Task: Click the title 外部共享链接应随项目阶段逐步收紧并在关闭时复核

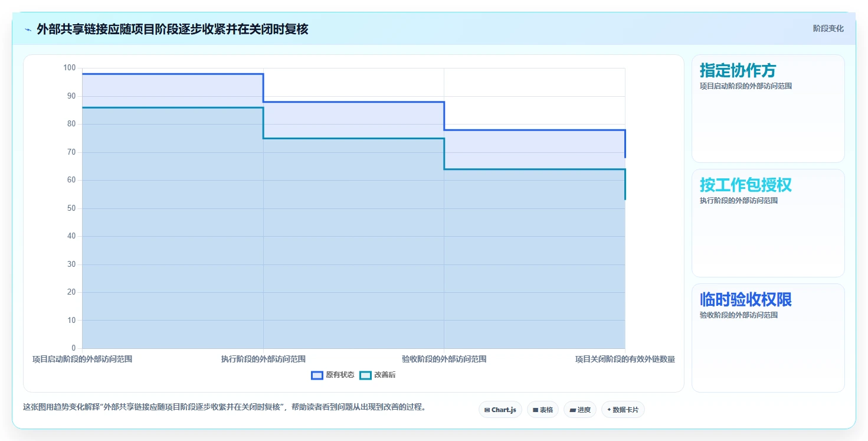Action: (172, 29)
